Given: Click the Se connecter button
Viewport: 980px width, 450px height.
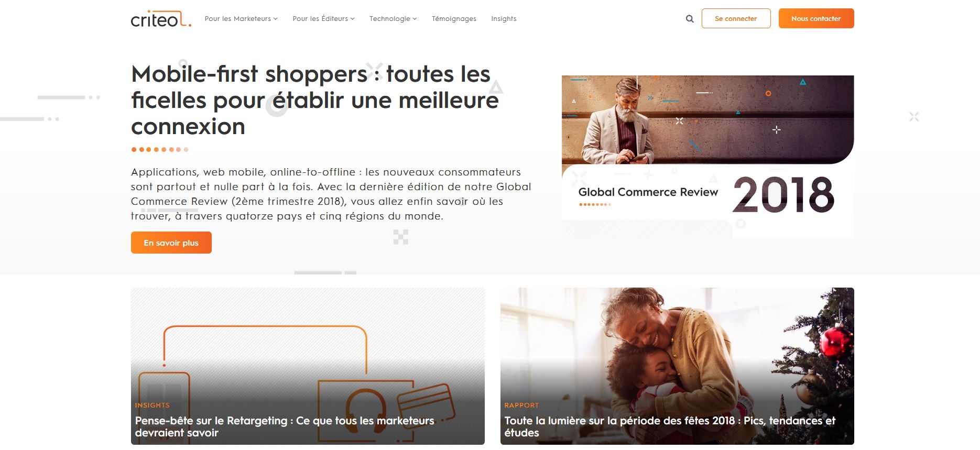Looking at the screenshot, I should click(736, 18).
